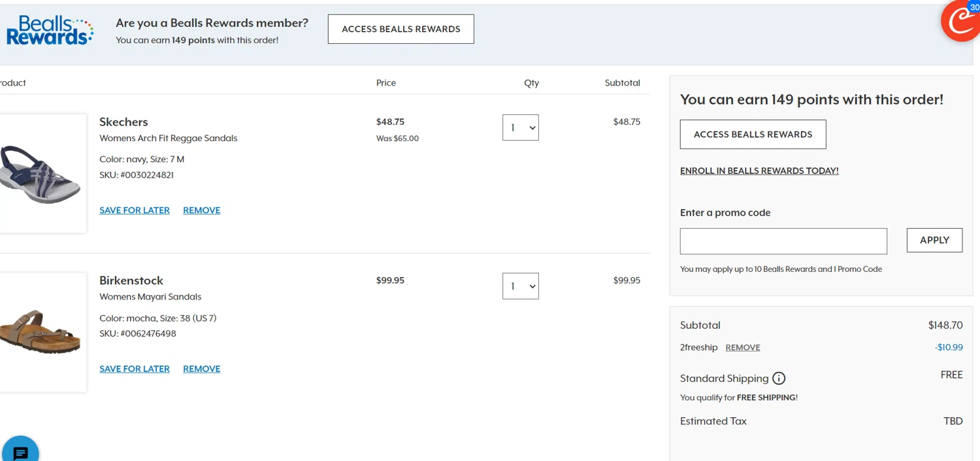Screen dimensions: 980x461
Task: Click the Estimated Tax TBD value
Action: (x=953, y=421)
